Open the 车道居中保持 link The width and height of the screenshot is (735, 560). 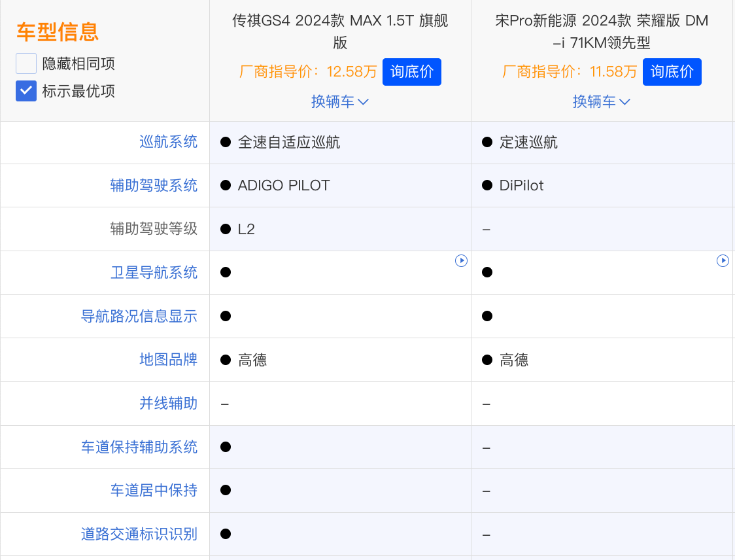[x=154, y=490]
